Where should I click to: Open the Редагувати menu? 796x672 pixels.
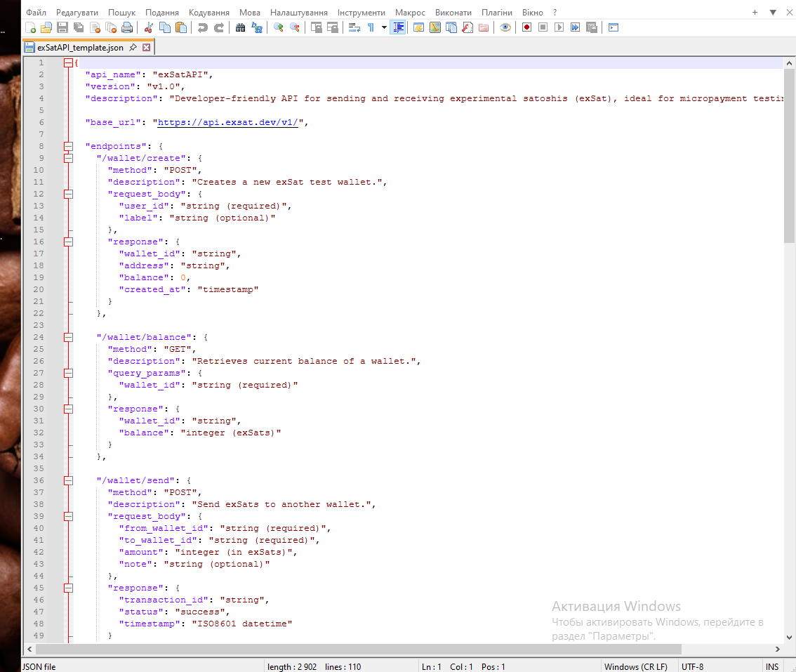click(x=77, y=12)
